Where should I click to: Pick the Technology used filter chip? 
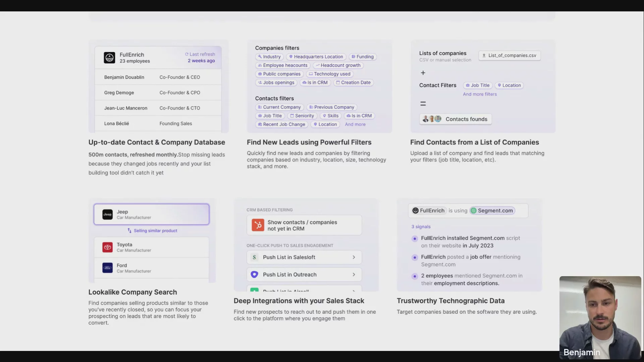click(330, 74)
